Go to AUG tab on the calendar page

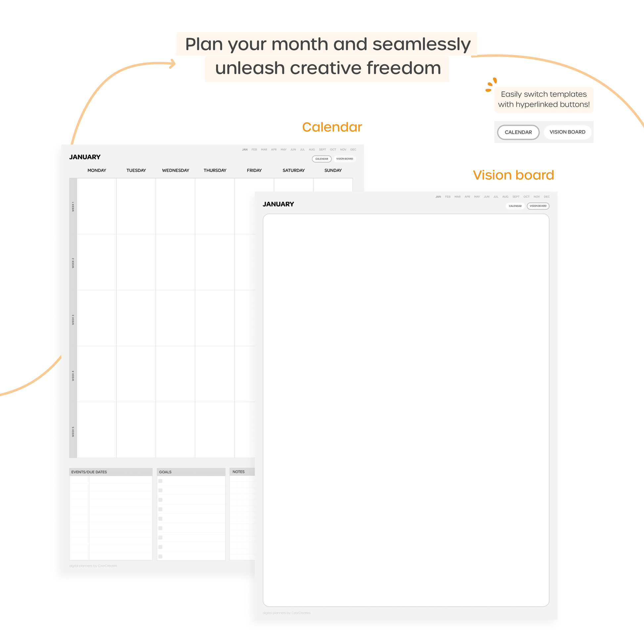click(x=312, y=150)
